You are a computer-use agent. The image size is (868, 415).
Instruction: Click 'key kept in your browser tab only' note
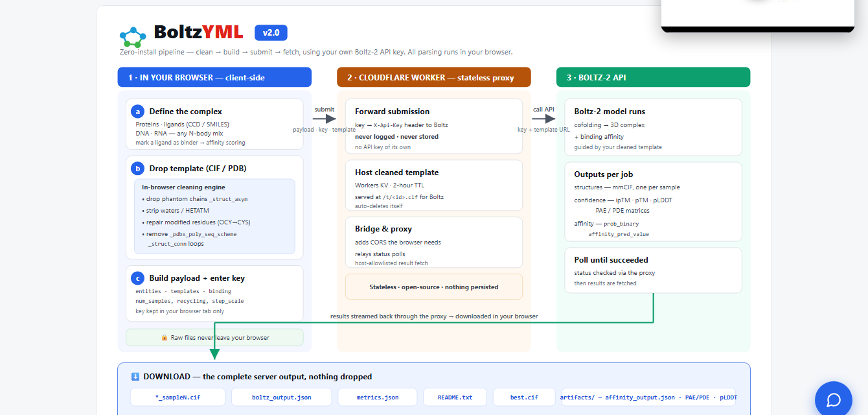(180, 311)
